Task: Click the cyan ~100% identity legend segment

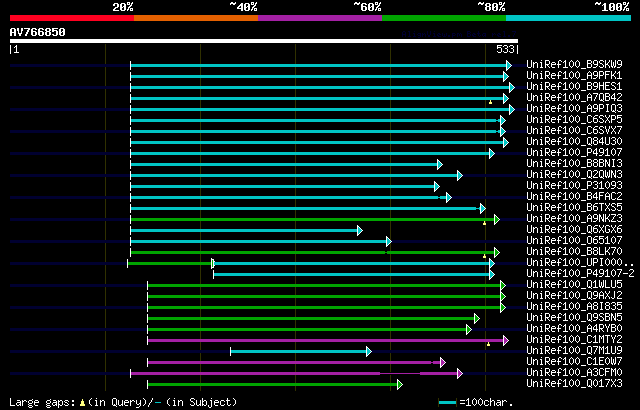Action: pyautogui.click(x=569, y=18)
